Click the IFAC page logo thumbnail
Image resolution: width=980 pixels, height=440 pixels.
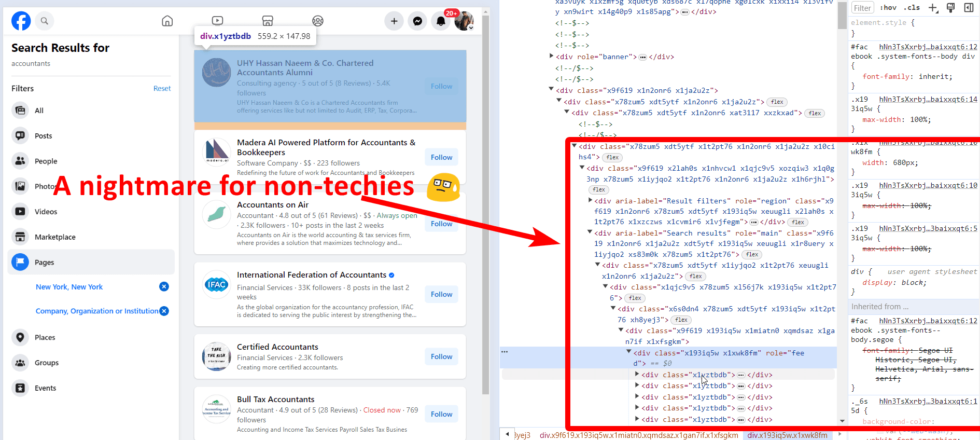click(x=216, y=284)
